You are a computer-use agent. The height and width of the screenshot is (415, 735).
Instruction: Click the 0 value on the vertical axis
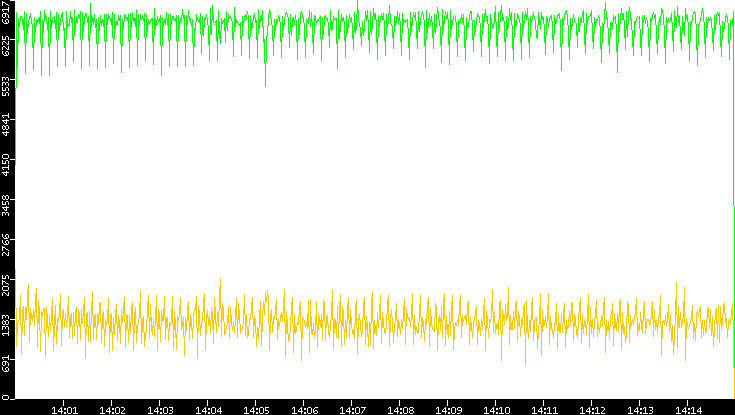coord(6,397)
